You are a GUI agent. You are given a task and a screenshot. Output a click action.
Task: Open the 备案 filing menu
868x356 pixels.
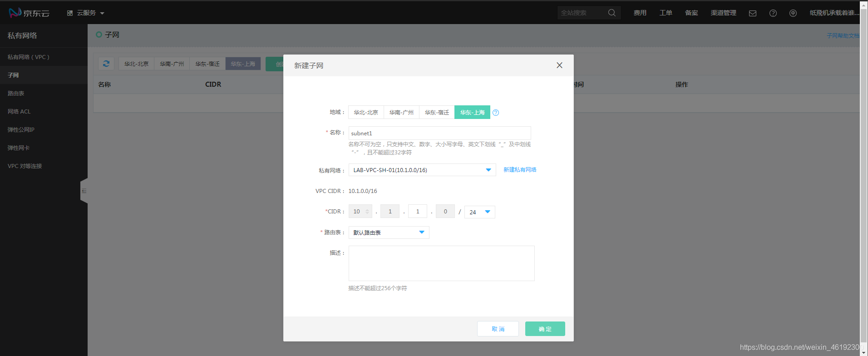[691, 13]
